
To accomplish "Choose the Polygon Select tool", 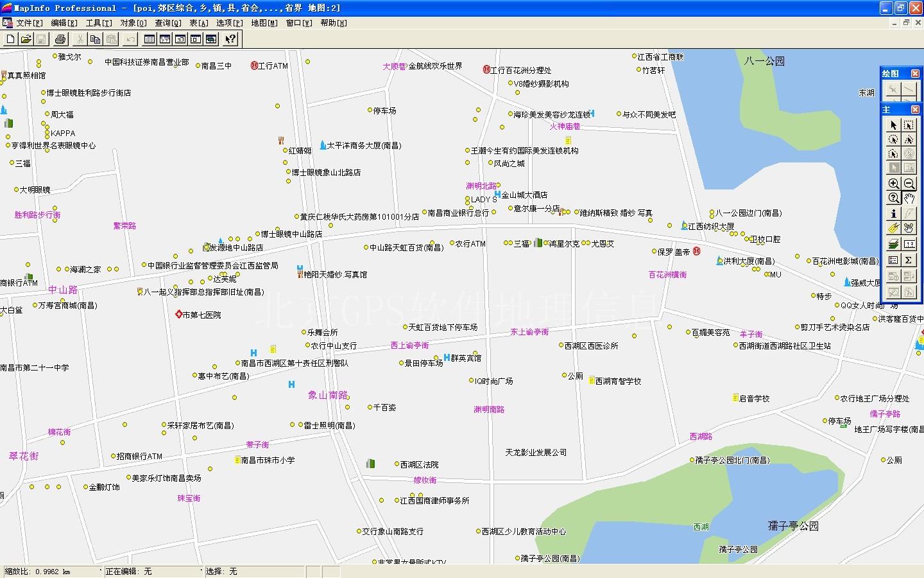I will coord(909,139).
